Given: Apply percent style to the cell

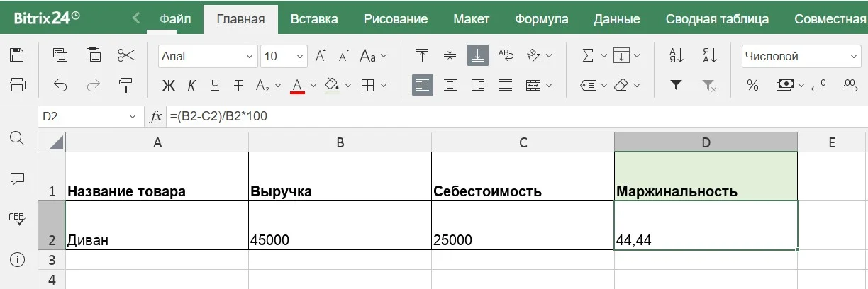Looking at the screenshot, I should click(x=752, y=86).
